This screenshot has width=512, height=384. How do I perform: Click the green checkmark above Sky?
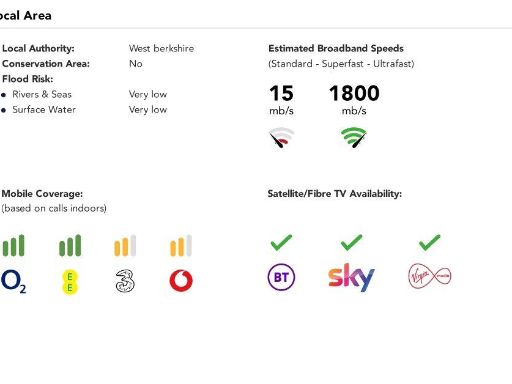pos(351,242)
